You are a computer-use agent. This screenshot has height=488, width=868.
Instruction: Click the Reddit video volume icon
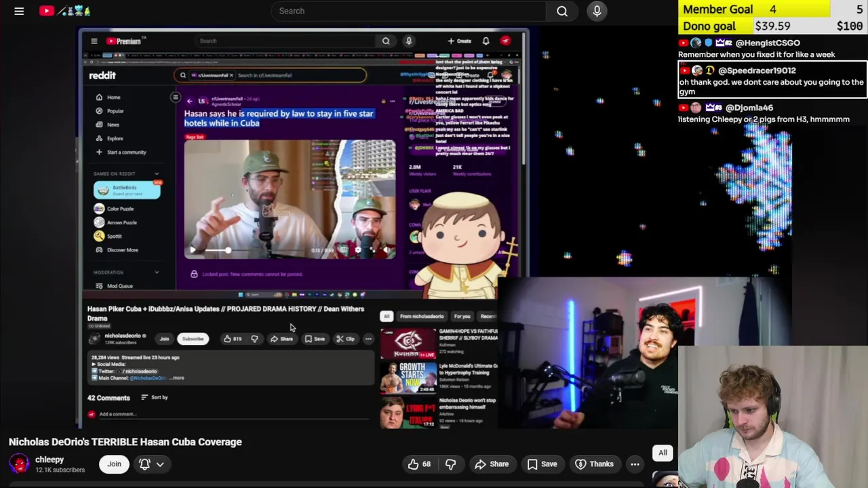click(x=386, y=250)
